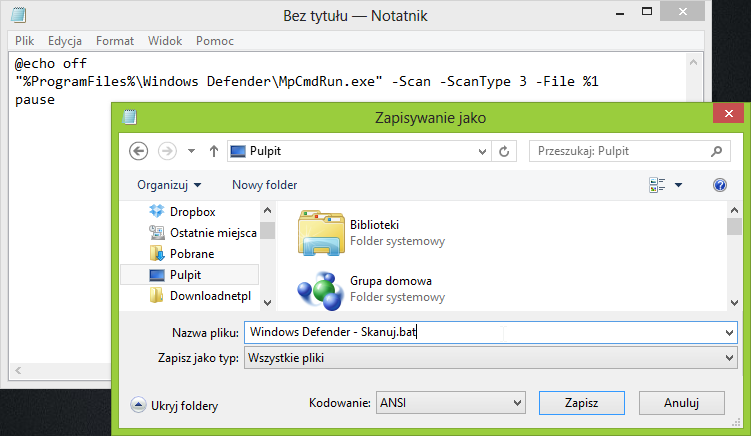Click the Grupa domowa label text

tap(391, 281)
